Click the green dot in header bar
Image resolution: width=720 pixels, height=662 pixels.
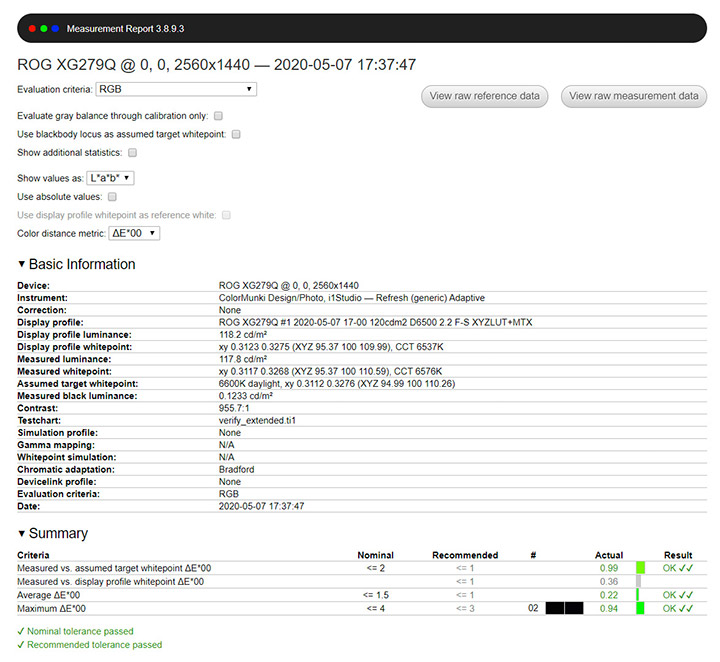(x=44, y=28)
